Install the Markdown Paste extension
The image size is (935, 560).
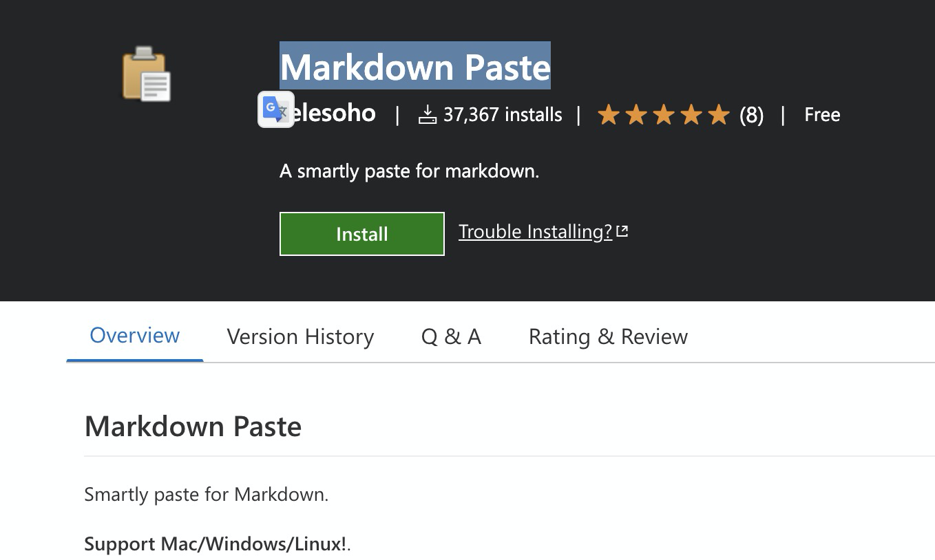[362, 234]
